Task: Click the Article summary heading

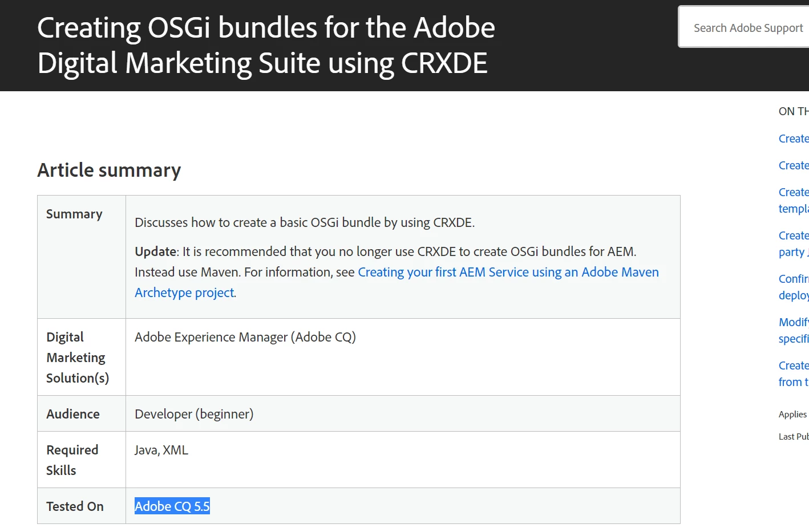Action: [109, 170]
